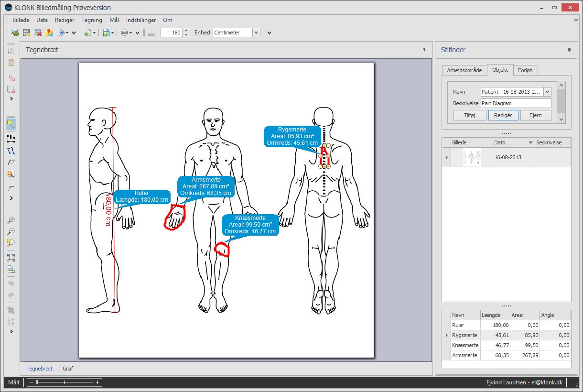Expand the Navn patient dropdown
This screenshot has width=583, height=392.
[x=547, y=91]
